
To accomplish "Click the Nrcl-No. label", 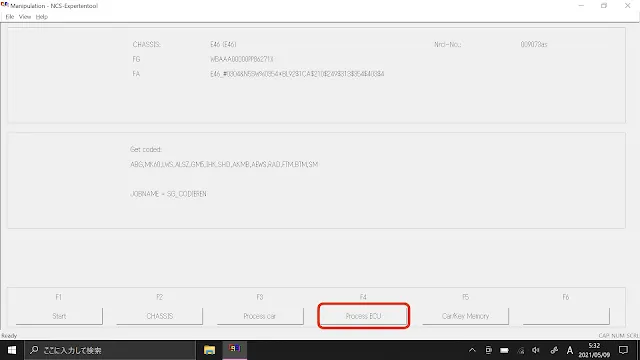I will (x=448, y=44).
